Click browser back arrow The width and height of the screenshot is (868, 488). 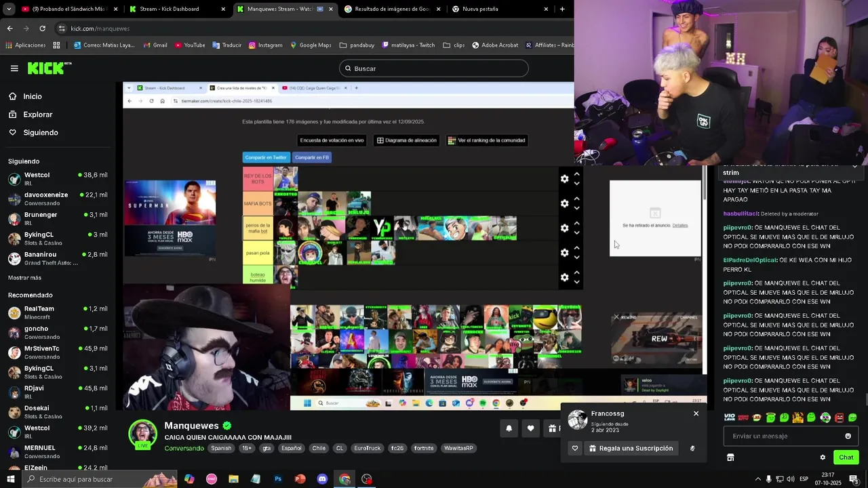9,28
